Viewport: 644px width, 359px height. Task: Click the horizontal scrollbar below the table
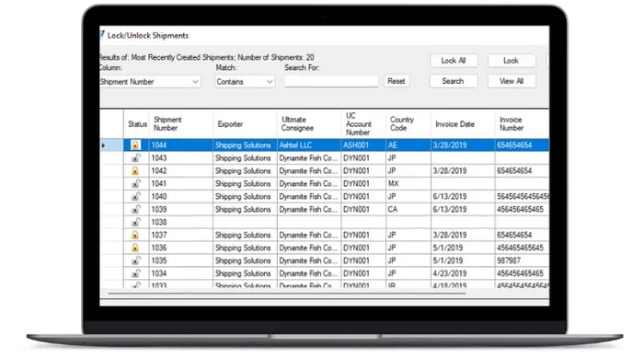(x=287, y=294)
